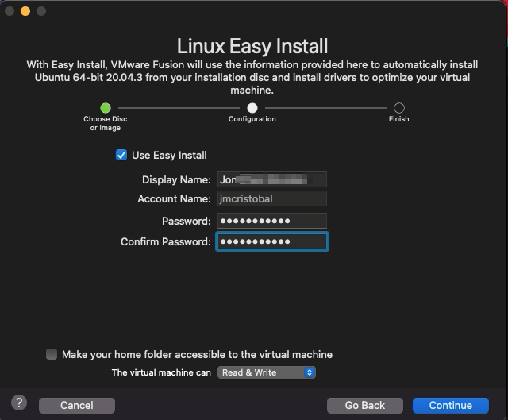Click the 'Use Easy Install' label text

(x=169, y=156)
